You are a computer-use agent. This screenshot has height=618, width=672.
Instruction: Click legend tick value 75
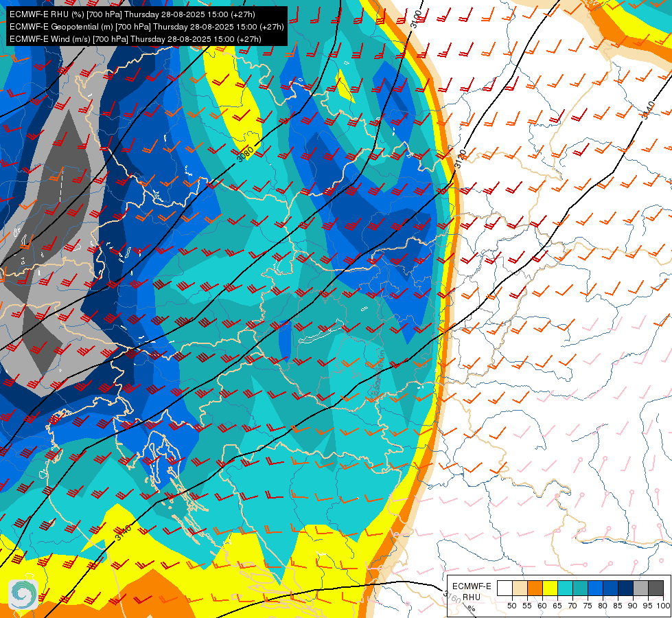[588, 606]
